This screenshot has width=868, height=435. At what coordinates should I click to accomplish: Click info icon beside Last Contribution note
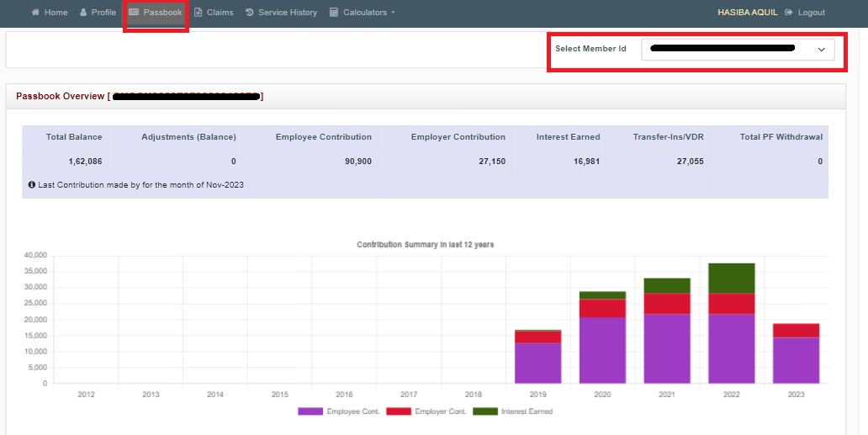(31, 184)
